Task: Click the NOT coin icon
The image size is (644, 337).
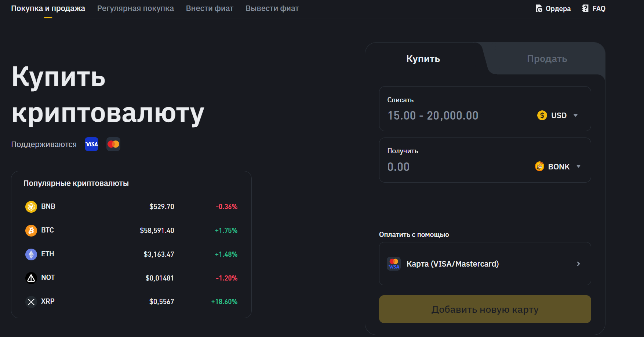Action: point(31,278)
